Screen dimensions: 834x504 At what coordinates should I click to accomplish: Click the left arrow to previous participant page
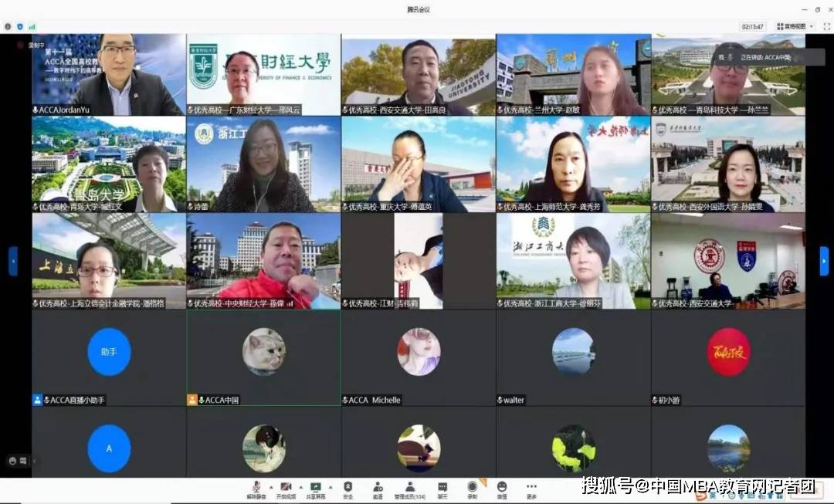click(x=13, y=260)
